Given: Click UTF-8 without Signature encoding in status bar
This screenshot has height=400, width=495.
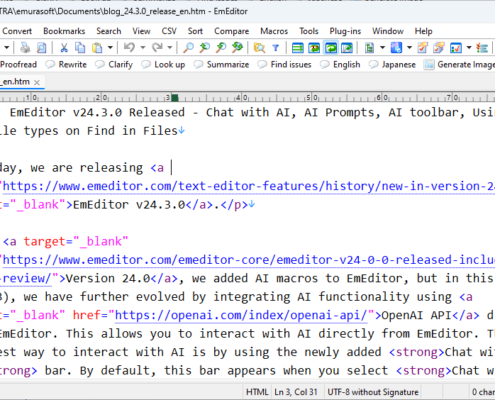Looking at the screenshot, I should pyautogui.click(x=373, y=392).
